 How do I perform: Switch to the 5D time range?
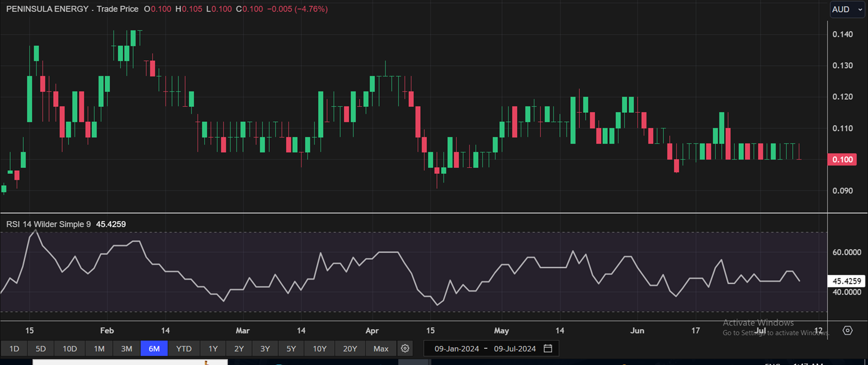pyautogui.click(x=41, y=348)
